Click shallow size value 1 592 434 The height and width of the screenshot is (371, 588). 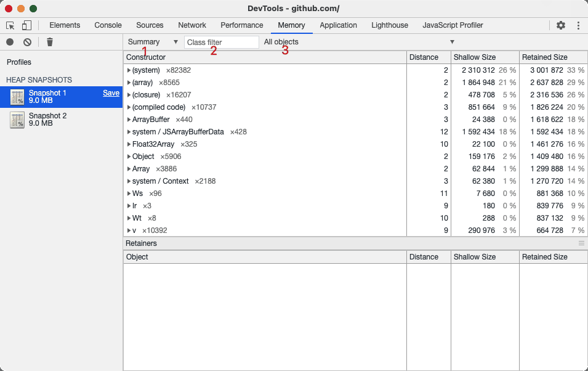click(478, 132)
